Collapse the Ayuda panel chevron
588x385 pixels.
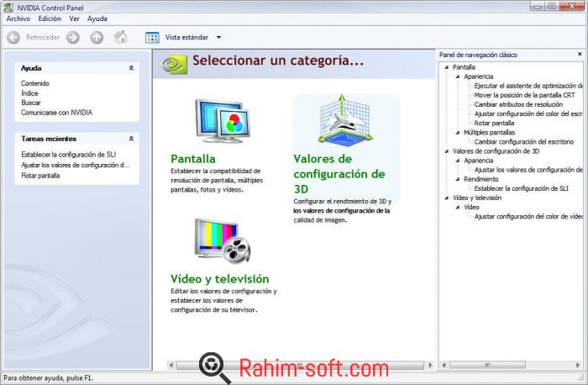131,68
